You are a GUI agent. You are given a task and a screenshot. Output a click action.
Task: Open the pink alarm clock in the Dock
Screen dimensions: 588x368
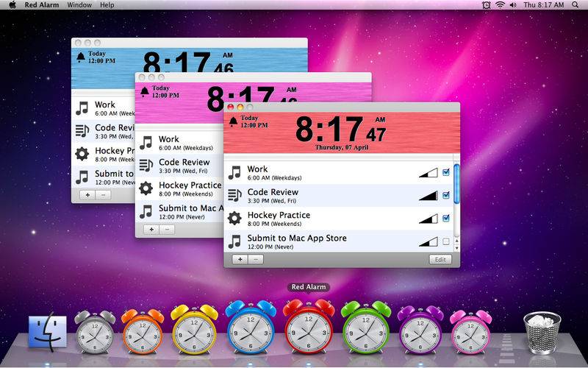point(470,332)
